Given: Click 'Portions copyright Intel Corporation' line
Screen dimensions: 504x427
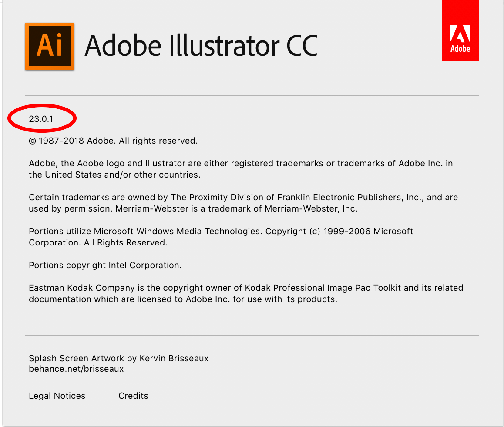Looking at the screenshot, I should coord(105,266).
